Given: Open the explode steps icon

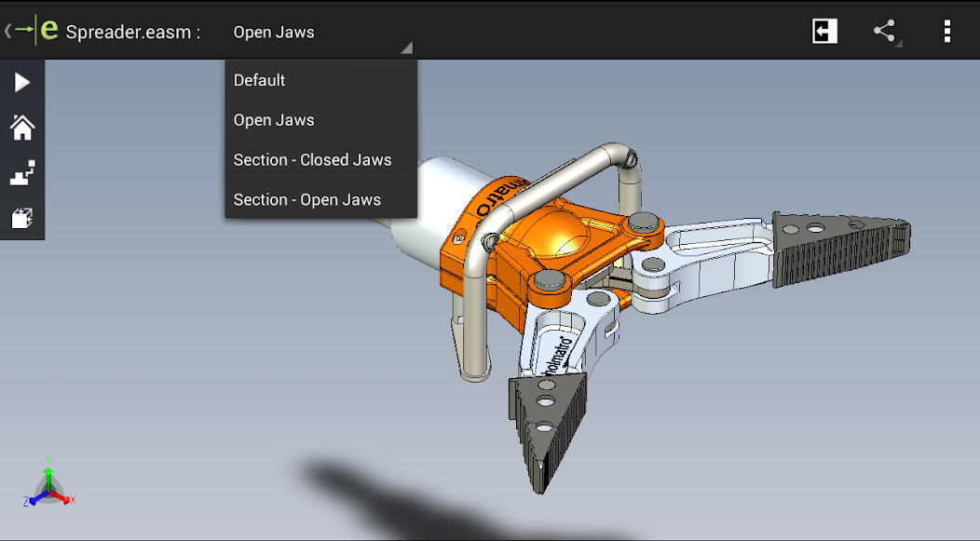Looking at the screenshot, I should click(x=21, y=173).
